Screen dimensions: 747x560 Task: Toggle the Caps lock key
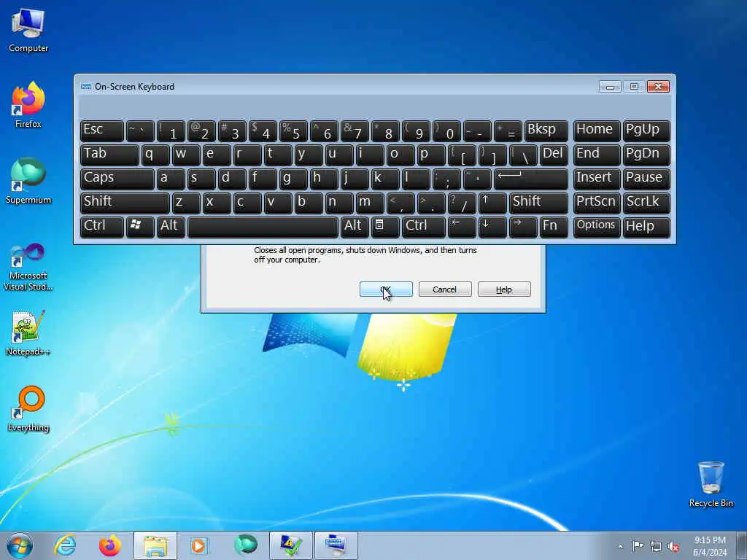point(117,179)
